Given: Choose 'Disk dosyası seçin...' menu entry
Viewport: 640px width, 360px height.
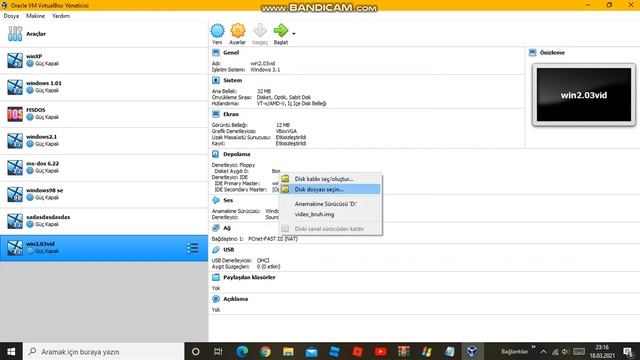Looking at the screenshot, I should pyautogui.click(x=331, y=189).
